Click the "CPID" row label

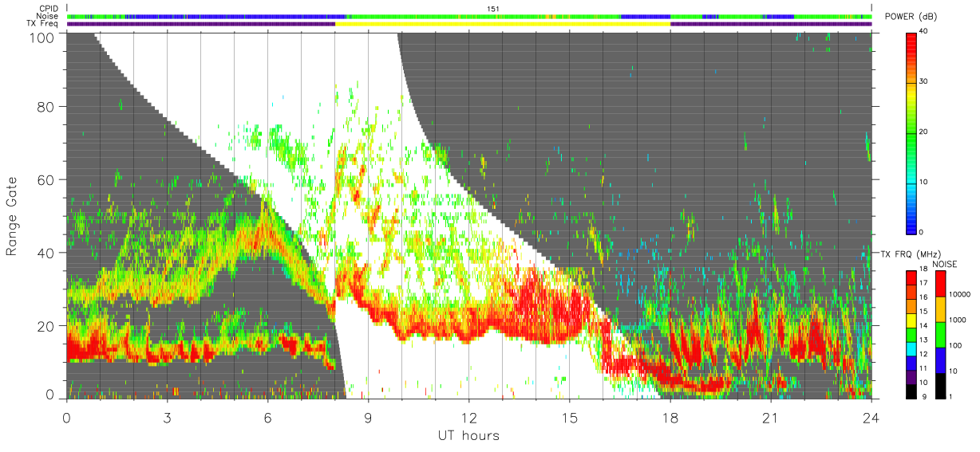click(49, 9)
